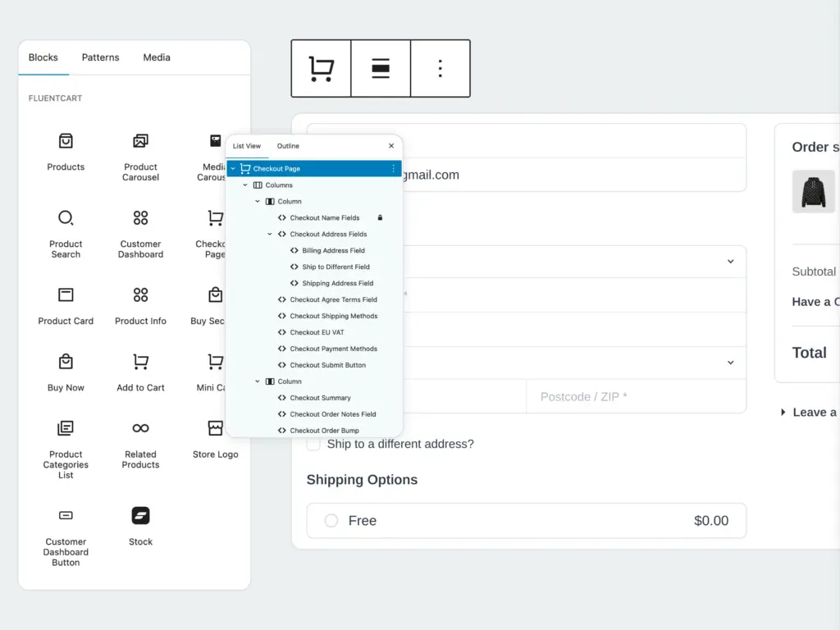Image resolution: width=840 pixels, height=630 pixels.
Task: Open the alignment option in block toolbar
Action: (381, 69)
